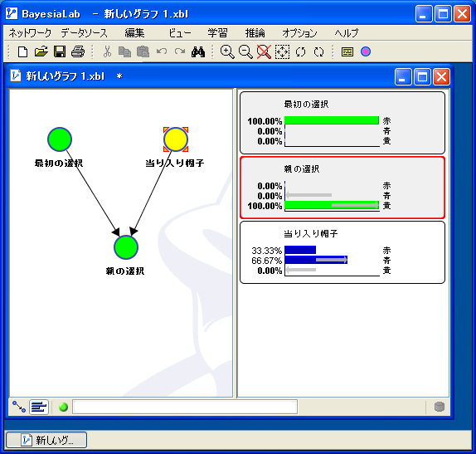Open search with the binoculars icon
The image size is (476, 454).
198,52
